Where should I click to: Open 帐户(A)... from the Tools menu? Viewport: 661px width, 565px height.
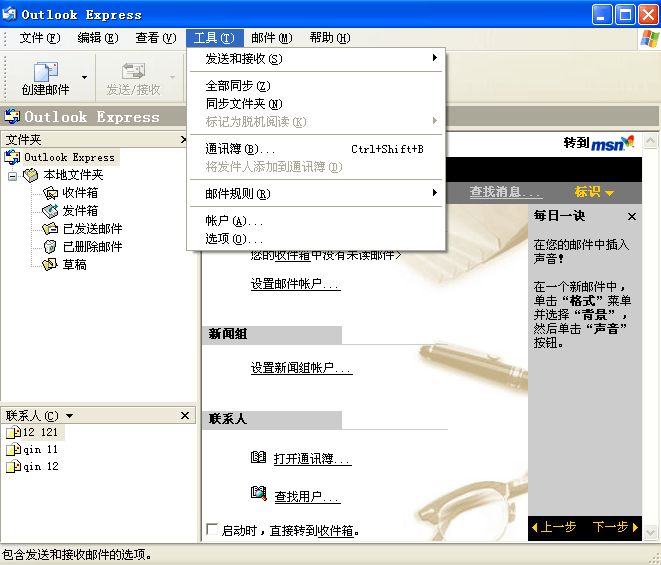tap(316, 221)
